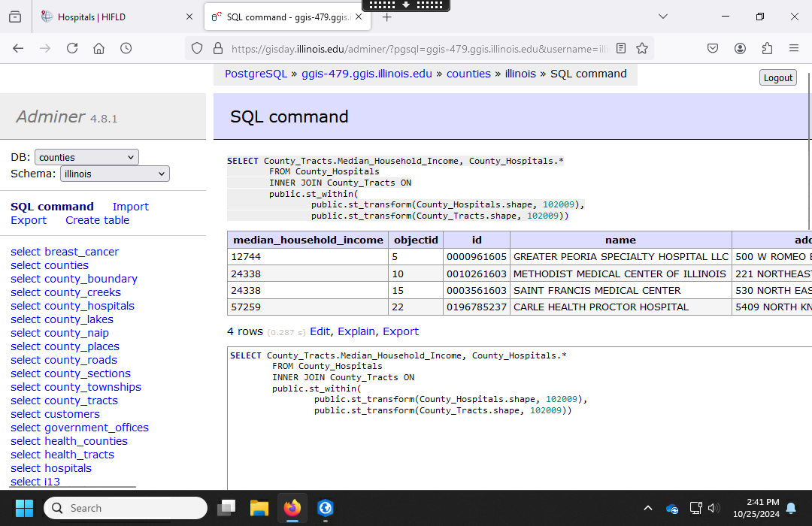
Task: Expand the Schema dropdown showing illinois
Action: 114,174
